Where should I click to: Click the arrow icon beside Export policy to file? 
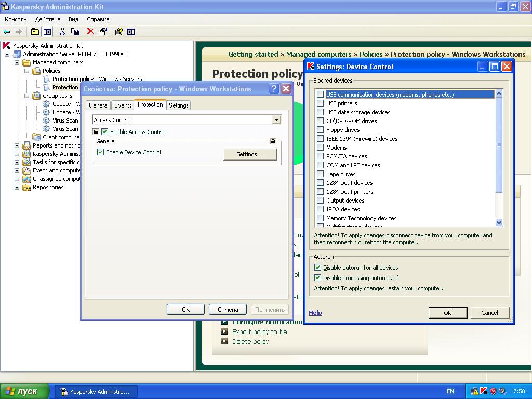(x=224, y=331)
